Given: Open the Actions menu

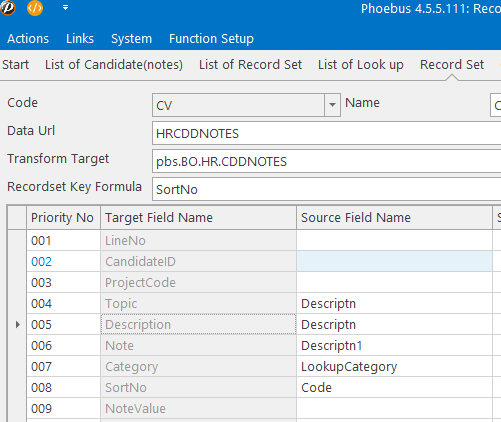Looking at the screenshot, I should pos(28,39).
